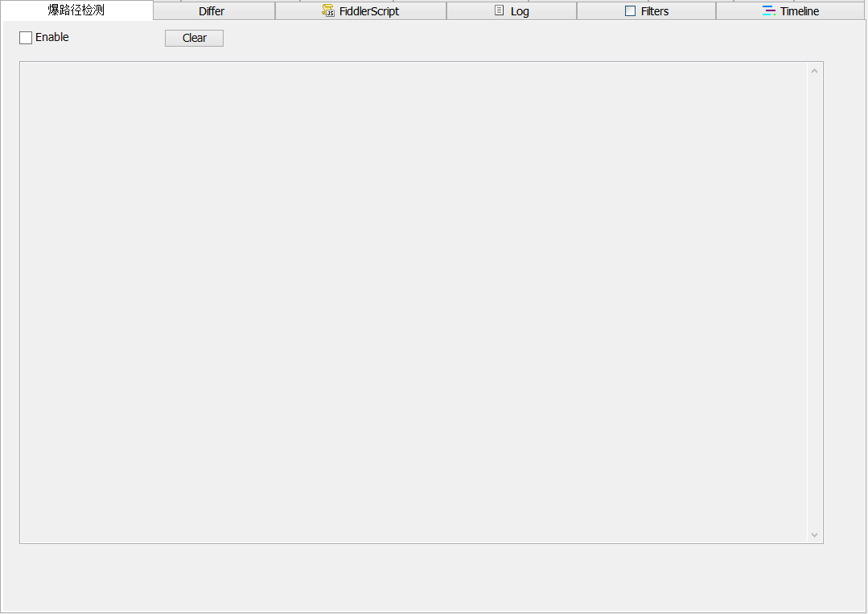The image size is (868, 614).
Task: Switch to the 爆路径检测 tab
Action: (x=76, y=10)
